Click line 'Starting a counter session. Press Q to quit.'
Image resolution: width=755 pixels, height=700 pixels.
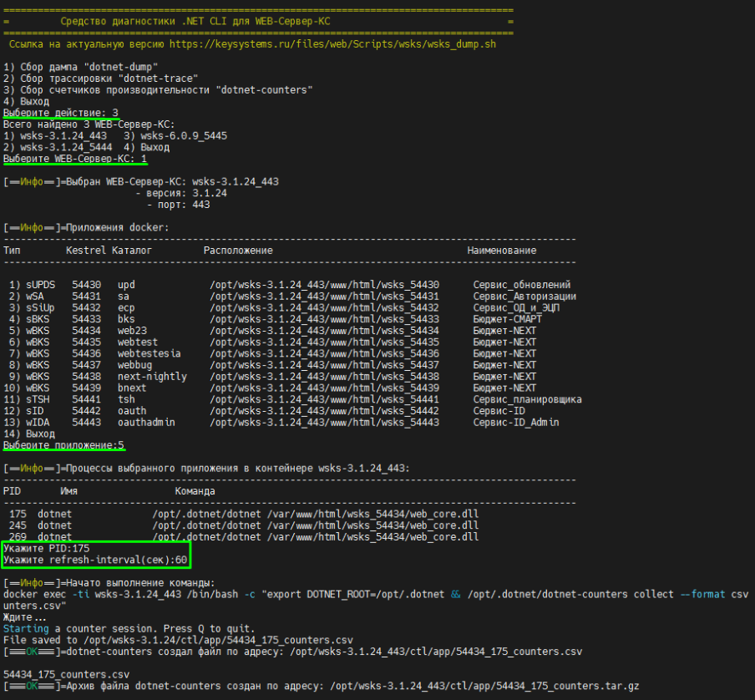129,629
